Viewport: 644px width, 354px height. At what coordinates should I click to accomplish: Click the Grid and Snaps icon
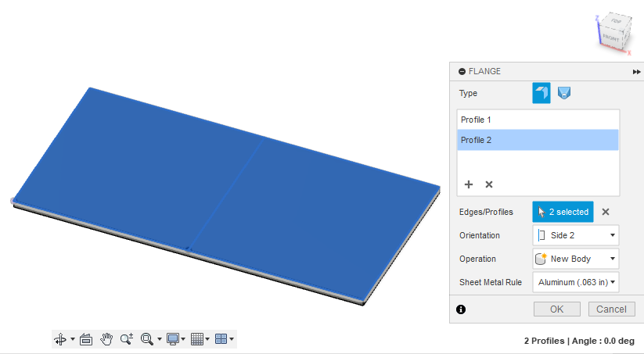(197, 339)
